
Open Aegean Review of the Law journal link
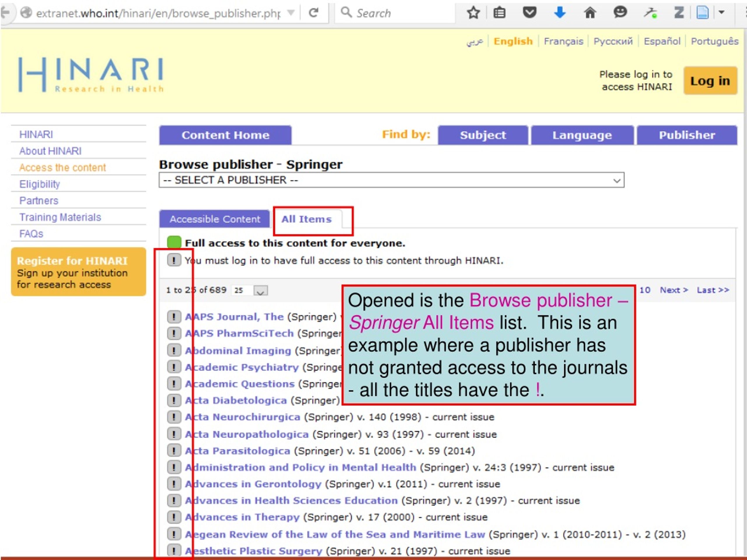[x=335, y=534]
